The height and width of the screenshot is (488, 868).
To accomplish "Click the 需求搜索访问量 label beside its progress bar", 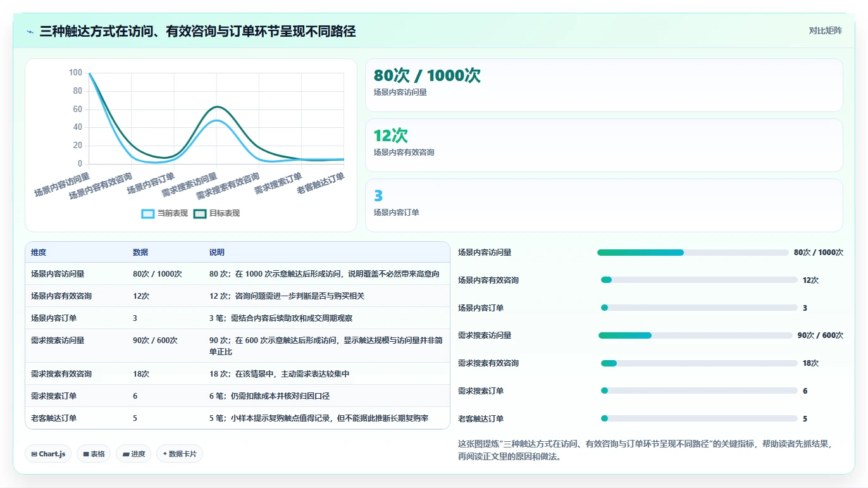I will tap(485, 335).
